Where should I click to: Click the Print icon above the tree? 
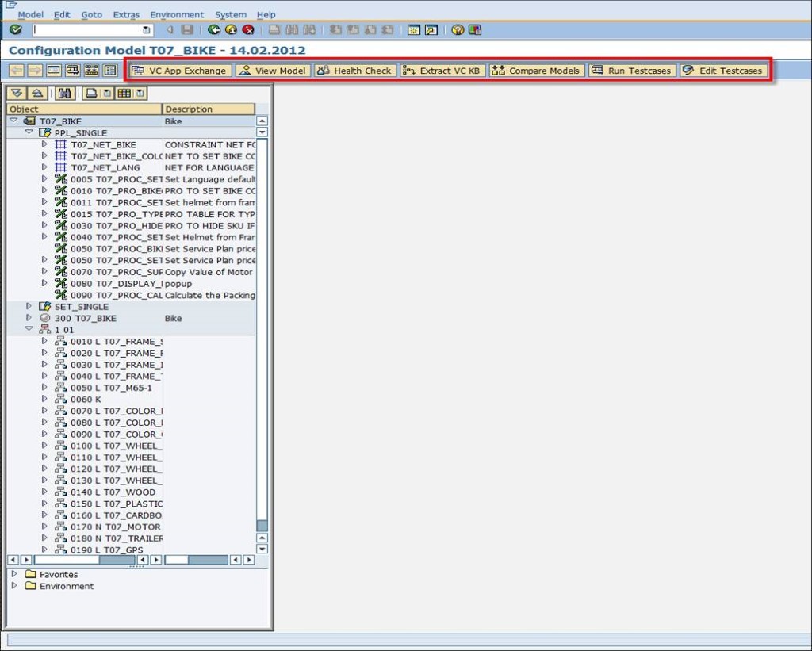(91, 94)
